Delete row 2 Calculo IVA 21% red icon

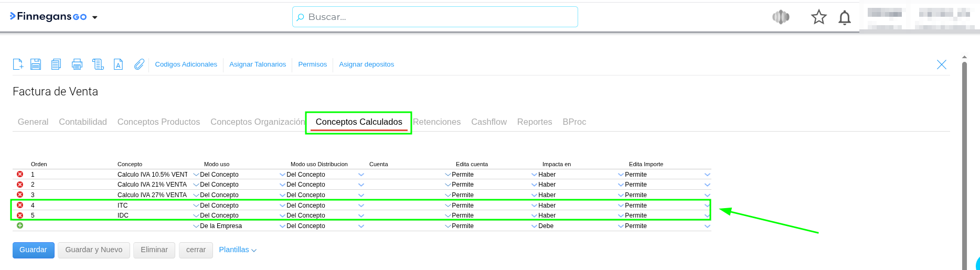click(x=20, y=185)
